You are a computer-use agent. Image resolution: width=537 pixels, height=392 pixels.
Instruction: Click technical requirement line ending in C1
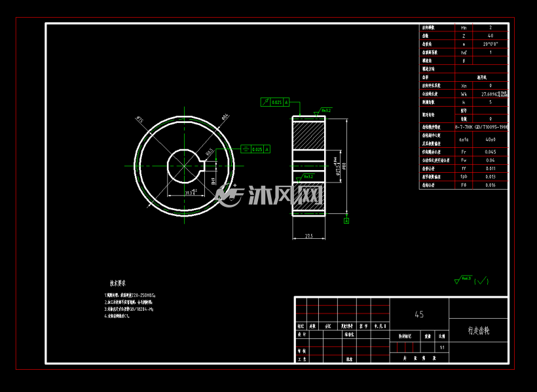(117, 316)
